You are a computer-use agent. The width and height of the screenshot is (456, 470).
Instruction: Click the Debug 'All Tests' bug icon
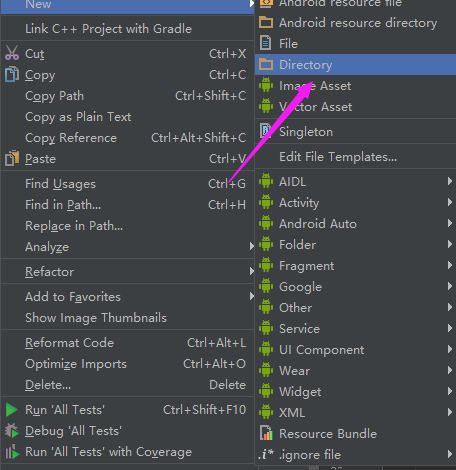pos(12,431)
